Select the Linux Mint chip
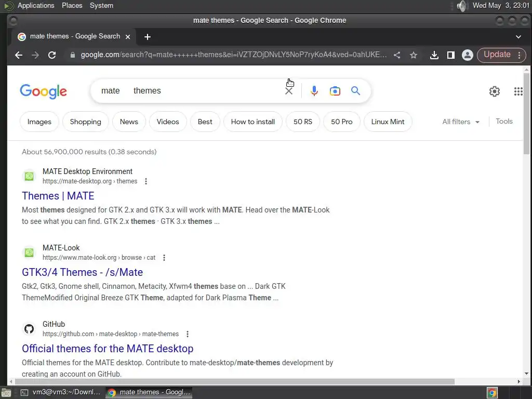The image size is (532, 399). [388, 122]
